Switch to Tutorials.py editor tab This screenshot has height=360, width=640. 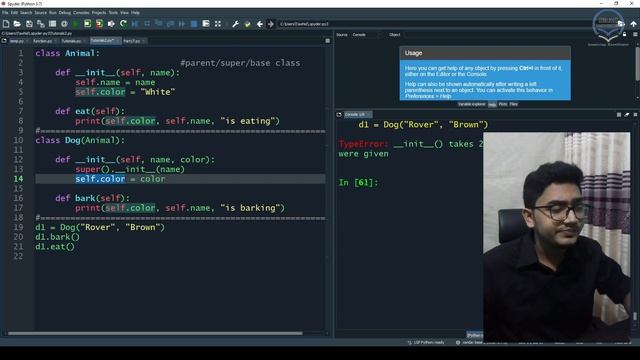[x=73, y=41]
